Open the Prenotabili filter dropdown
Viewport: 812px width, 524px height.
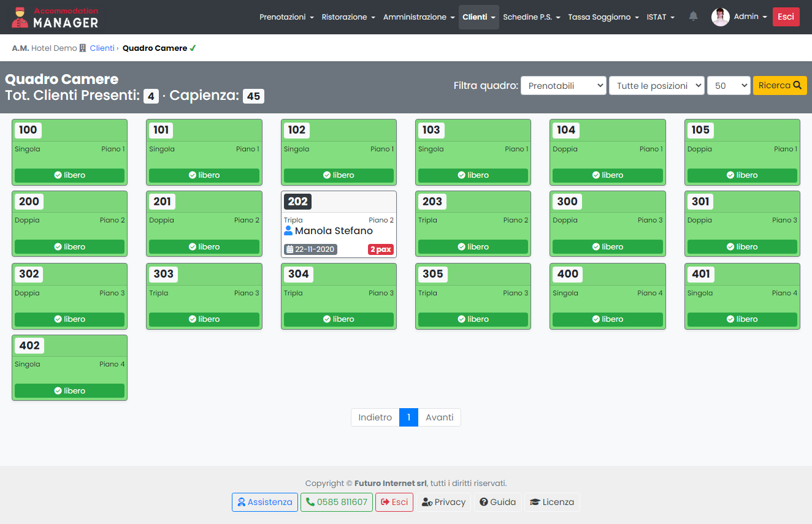pos(563,86)
